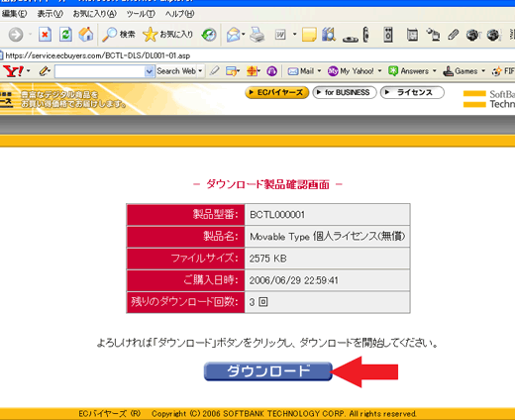Expand Search Web options arrow
The height and width of the screenshot is (420, 515).
point(200,71)
